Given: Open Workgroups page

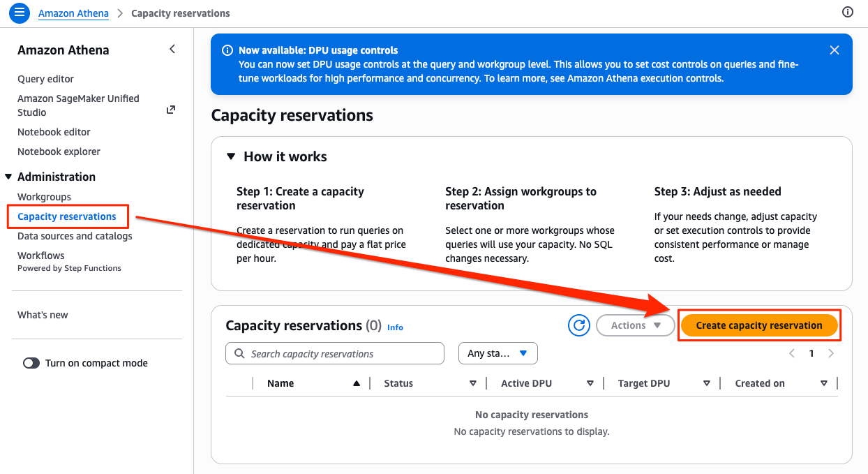Looking at the screenshot, I should [x=44, y=197].
